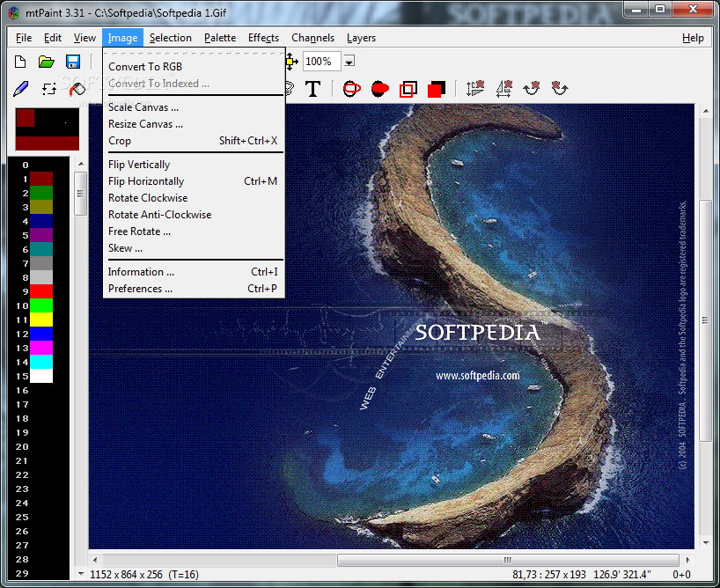The image size is (720, 588).
Task: Choose Preferences ...
Action: (194, 289)
